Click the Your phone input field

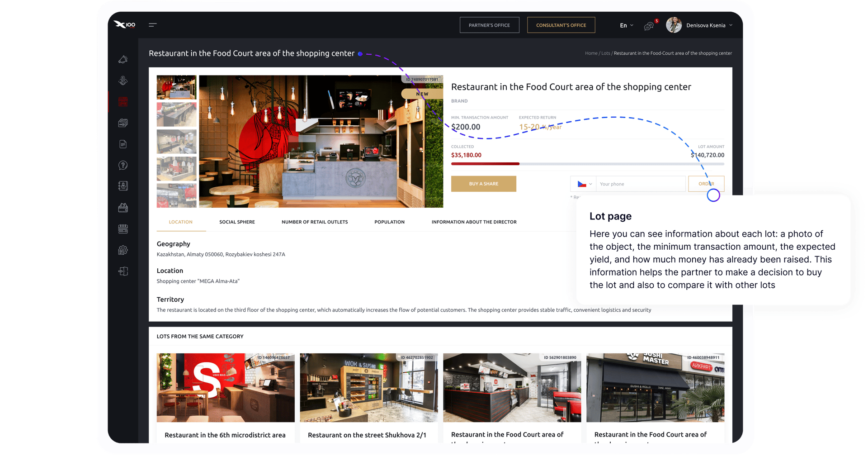[x=641, y=184]
